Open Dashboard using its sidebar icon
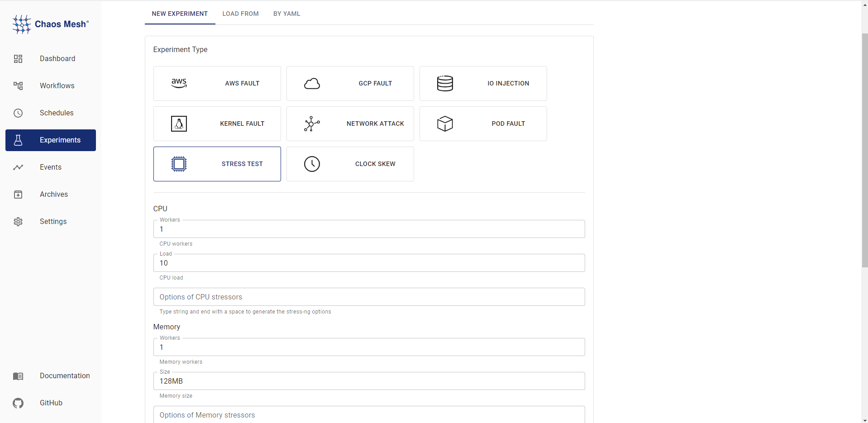This screenshot has width=868, height=423. [18, 58]
